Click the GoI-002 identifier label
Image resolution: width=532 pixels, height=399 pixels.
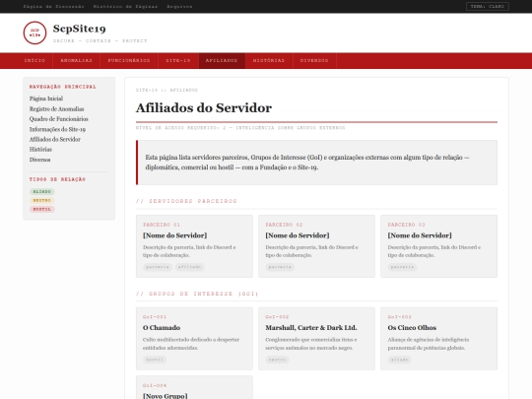[277, 317]
